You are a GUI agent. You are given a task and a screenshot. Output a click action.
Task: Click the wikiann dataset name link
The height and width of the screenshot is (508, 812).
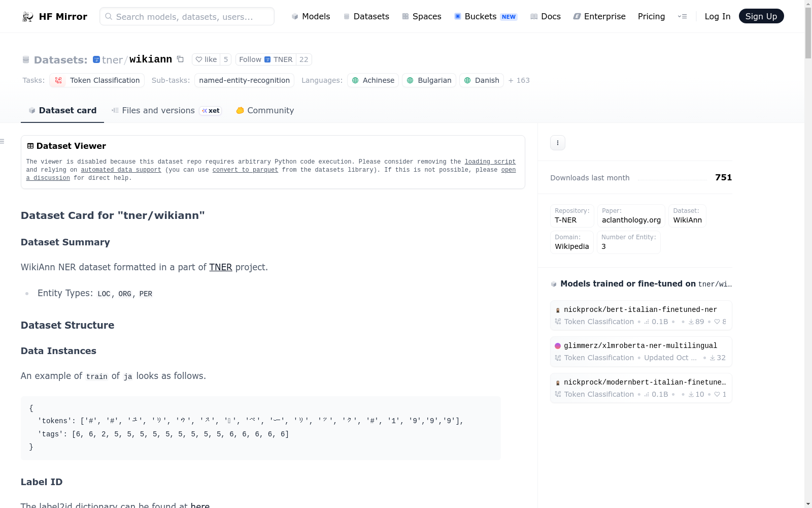pos(151,59)
